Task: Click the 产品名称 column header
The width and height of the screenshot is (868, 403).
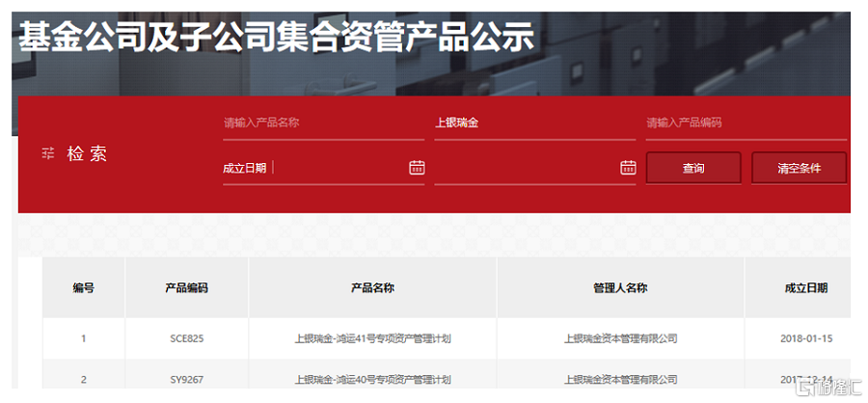Action: pyautogui.click(x=372, y=288)
